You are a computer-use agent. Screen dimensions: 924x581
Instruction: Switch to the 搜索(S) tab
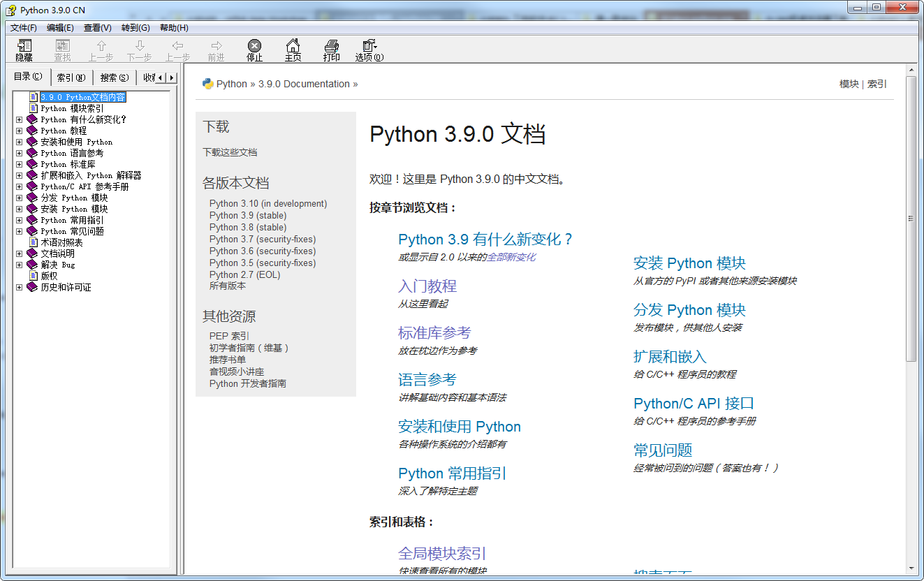(114, 77)
